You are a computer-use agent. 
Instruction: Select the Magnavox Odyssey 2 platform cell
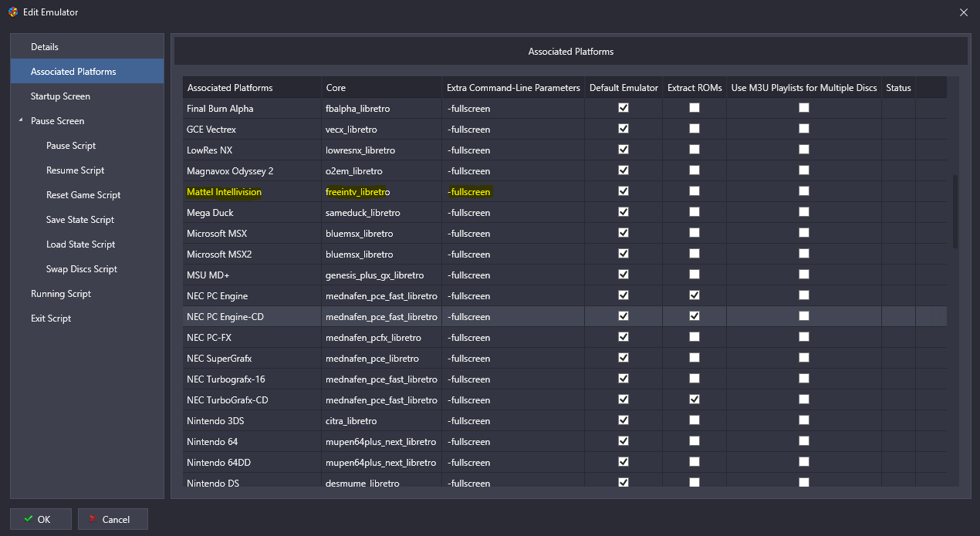(x=252, y=171)
